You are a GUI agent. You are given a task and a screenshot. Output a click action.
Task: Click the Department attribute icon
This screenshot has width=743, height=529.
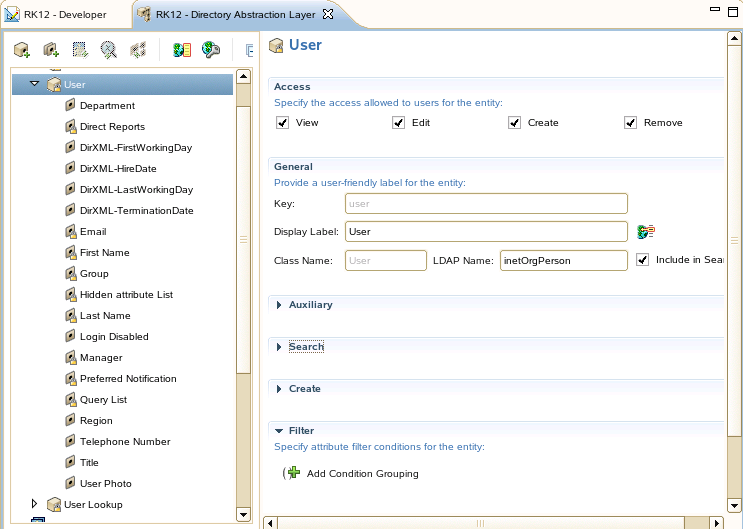click(x=70, y=105)
